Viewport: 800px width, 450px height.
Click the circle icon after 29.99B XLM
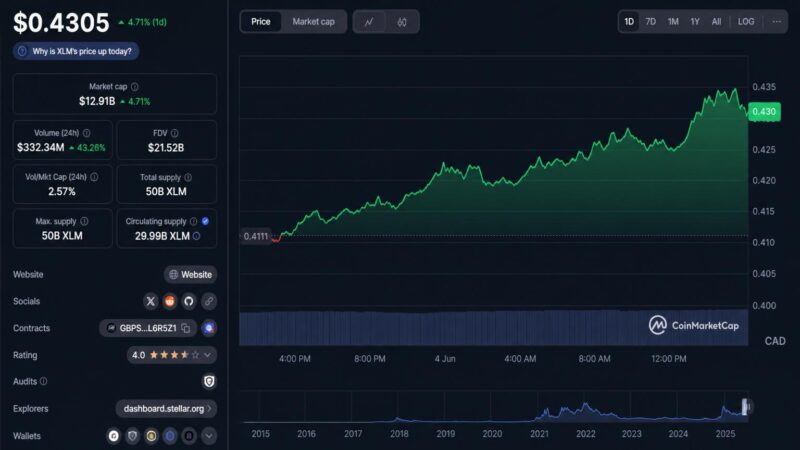pyautogui.click(x=196, y=236)
